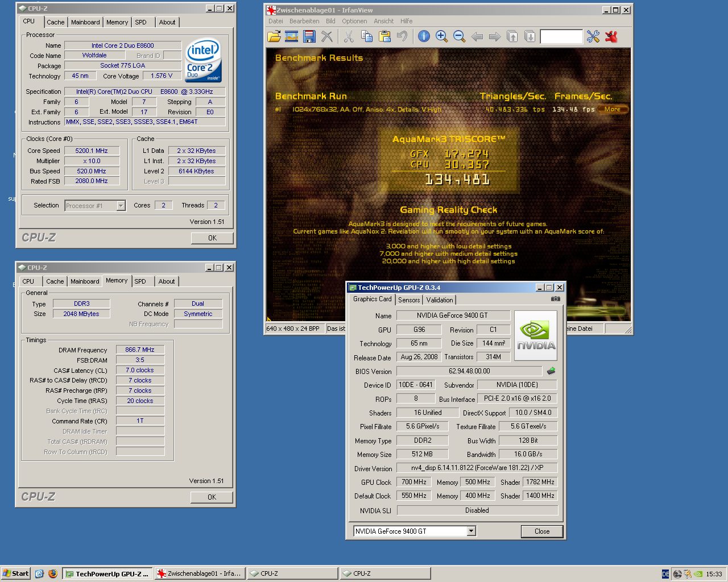Screen dimensions: 728x582
Task: Click the NVIDIA logo in GPU-Z
Action: (x=536, y=335)
